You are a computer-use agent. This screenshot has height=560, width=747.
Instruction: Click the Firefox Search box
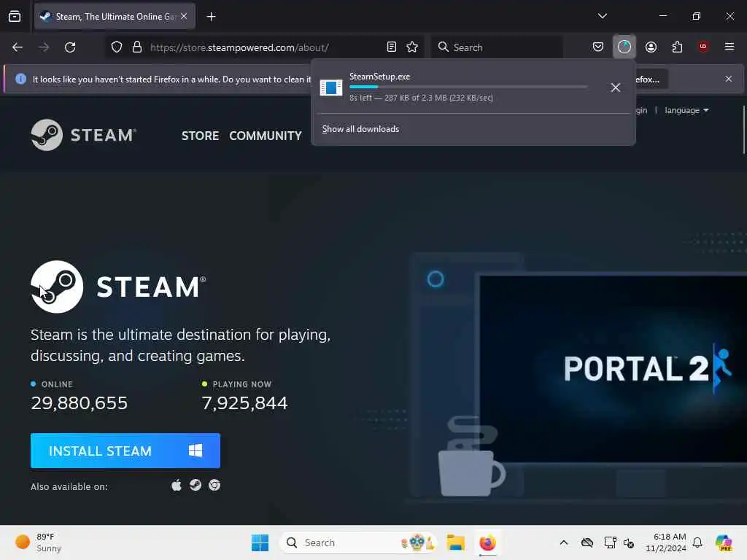point(497,47)
